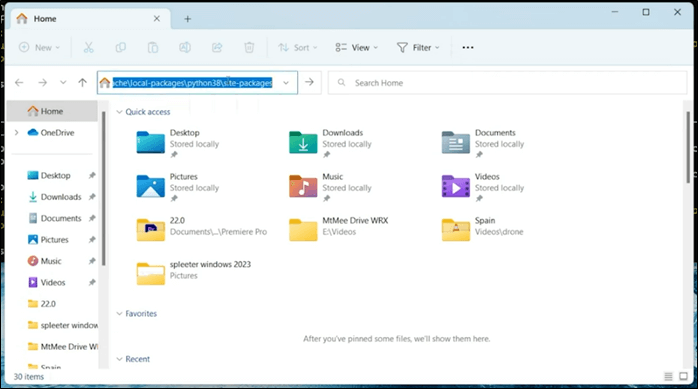Go back with the left arrow
Viewport: 698px width, 389px height.
(19, 82)
